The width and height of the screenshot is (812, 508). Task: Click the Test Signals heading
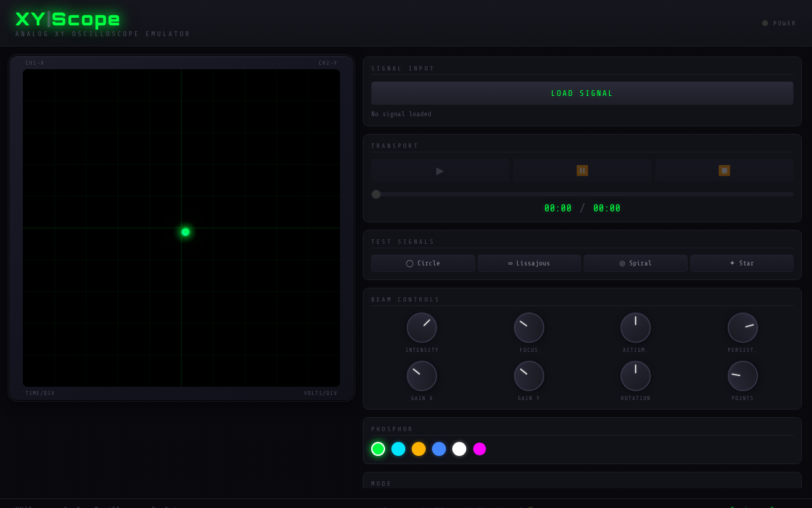click(403, 242)
